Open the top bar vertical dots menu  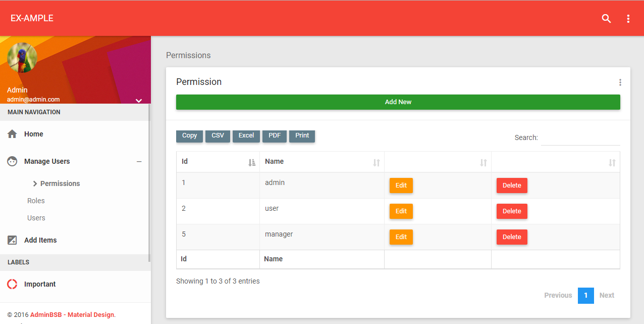628,19
